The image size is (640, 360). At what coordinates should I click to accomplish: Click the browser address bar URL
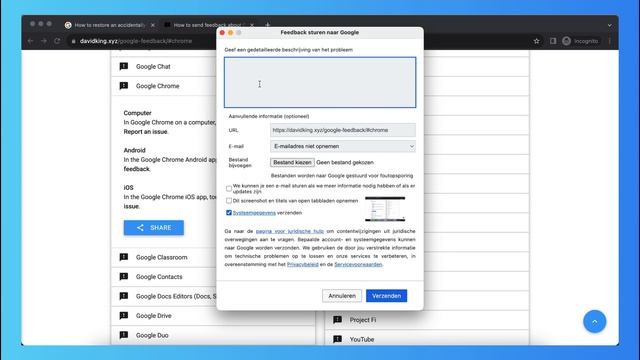136,41
